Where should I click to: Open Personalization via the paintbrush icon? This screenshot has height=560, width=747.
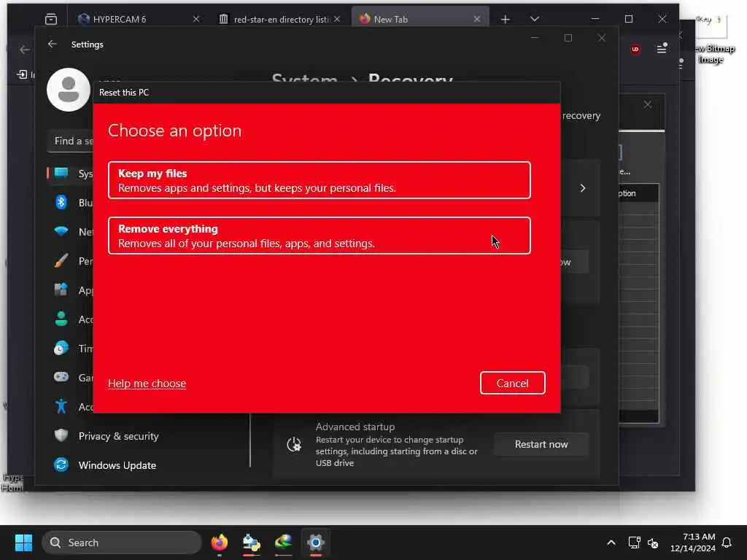61,260
